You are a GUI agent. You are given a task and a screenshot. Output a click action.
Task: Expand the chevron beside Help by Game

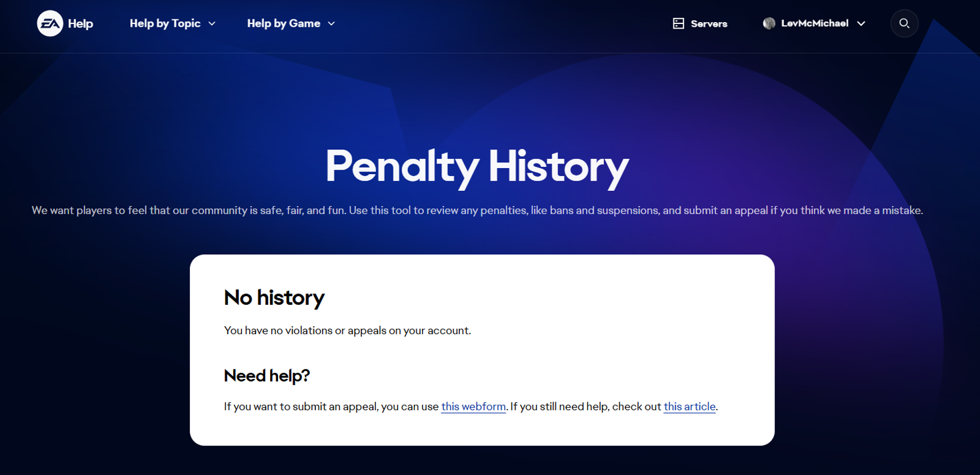[331, 23]
